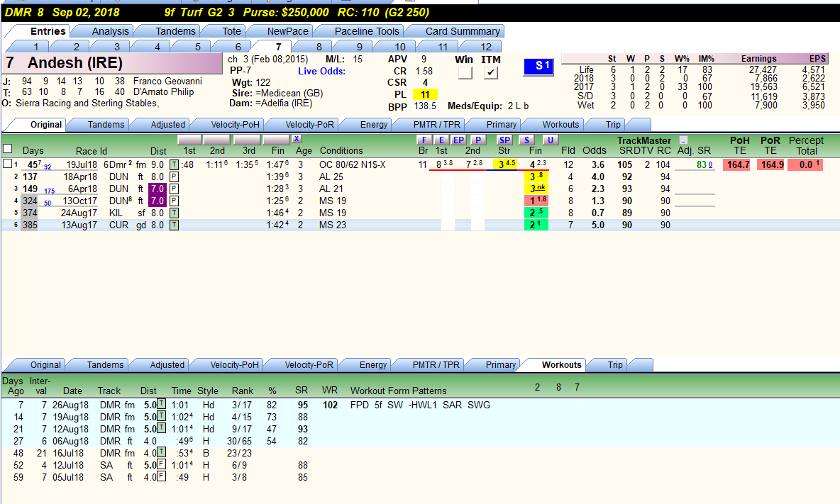Open the Analysis tab
Viewport: 840px width, 504px height.
[110, 31]
